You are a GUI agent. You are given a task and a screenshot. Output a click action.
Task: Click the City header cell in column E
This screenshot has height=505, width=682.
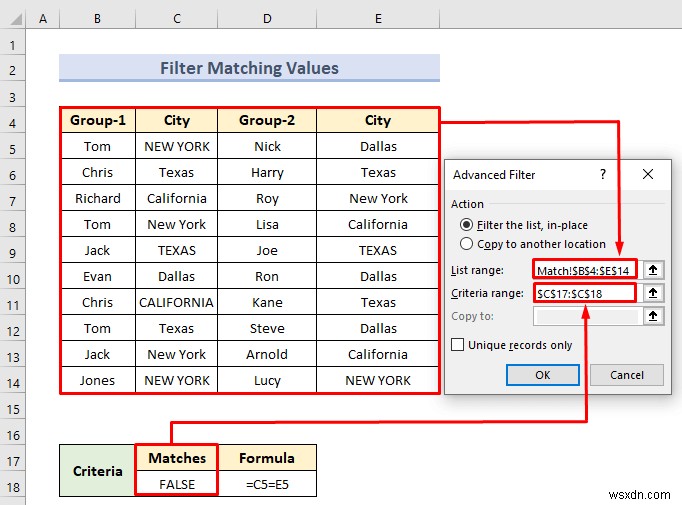point(378,120)
